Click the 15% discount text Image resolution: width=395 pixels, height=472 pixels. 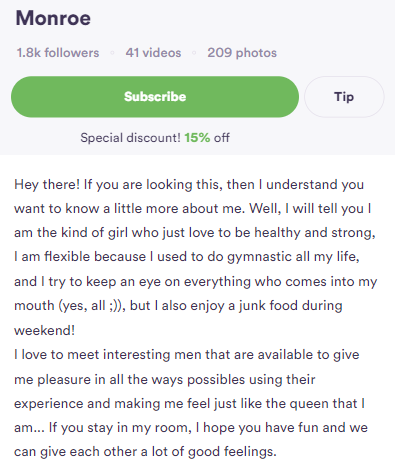tap(197, 137)
